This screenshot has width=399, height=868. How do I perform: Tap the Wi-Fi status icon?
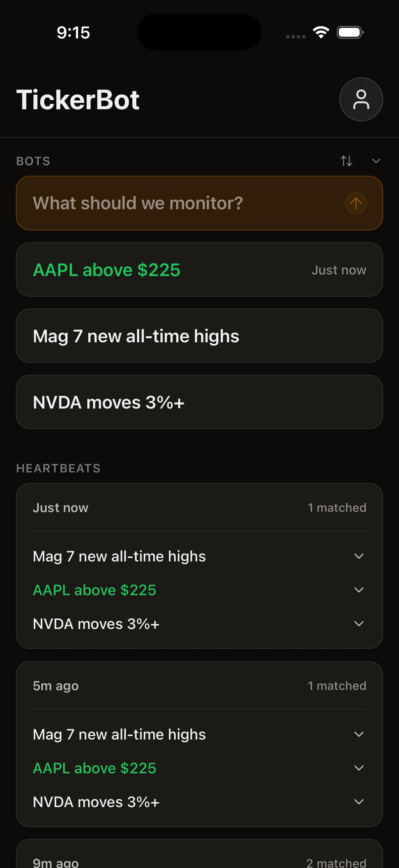(x=321, y=32)
